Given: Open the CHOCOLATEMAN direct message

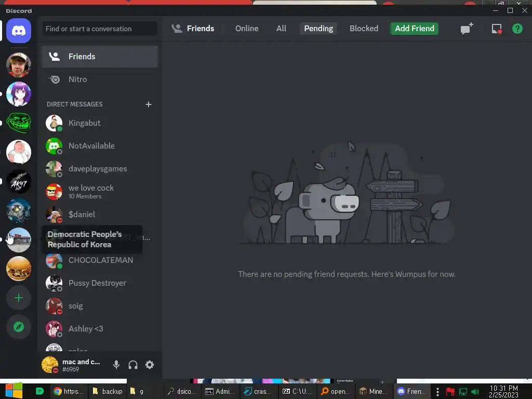Looking at the screenshot, I should (x=100, y=260).
